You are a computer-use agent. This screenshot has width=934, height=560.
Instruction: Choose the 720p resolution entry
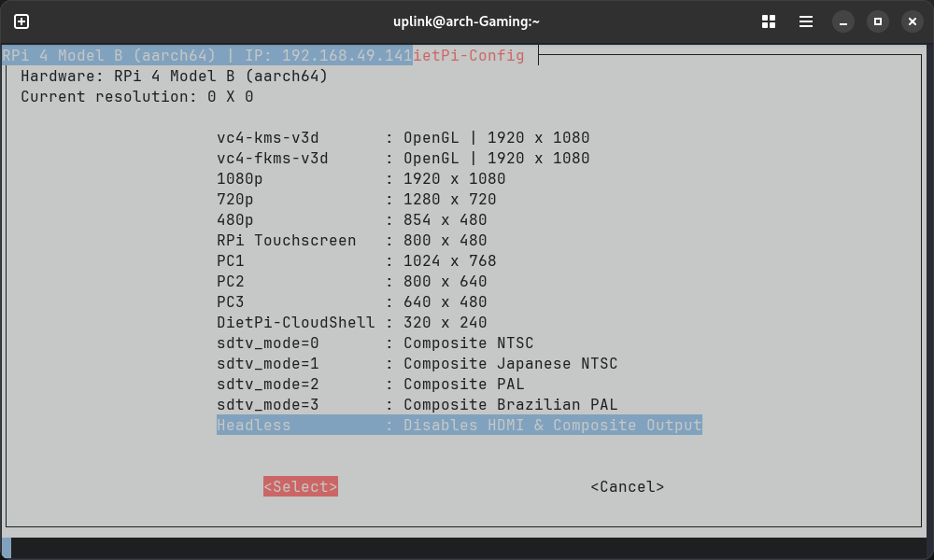pos(356,199)
